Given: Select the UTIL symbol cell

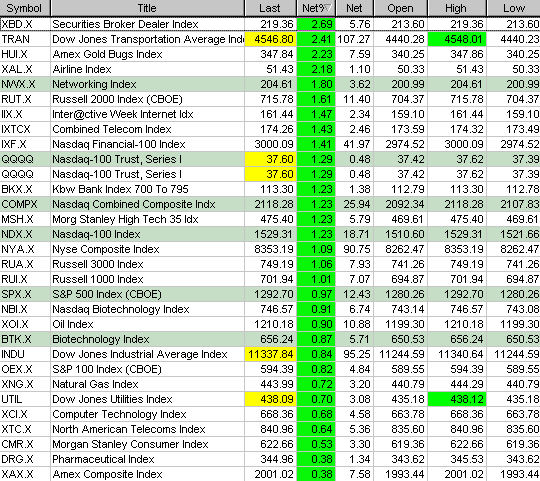Looking at the screenshot, I should click(x=25, y=399).
